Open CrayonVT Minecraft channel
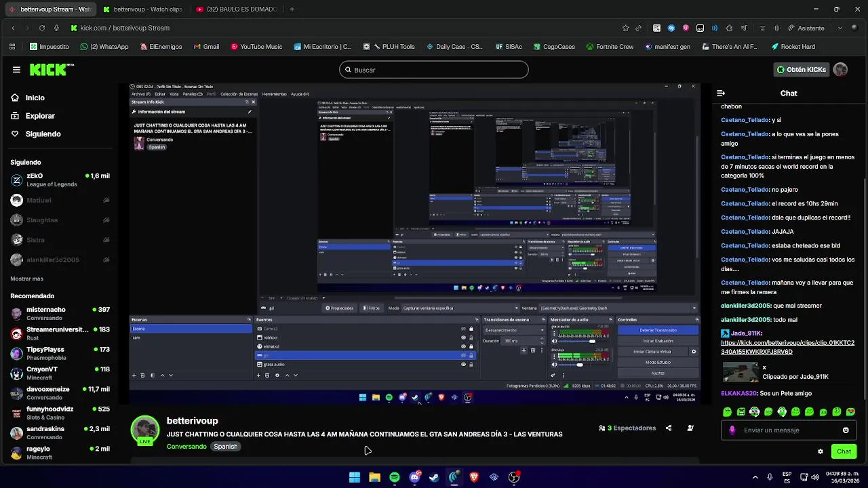Viewport: 868px width, 488px height. point(60,373)
